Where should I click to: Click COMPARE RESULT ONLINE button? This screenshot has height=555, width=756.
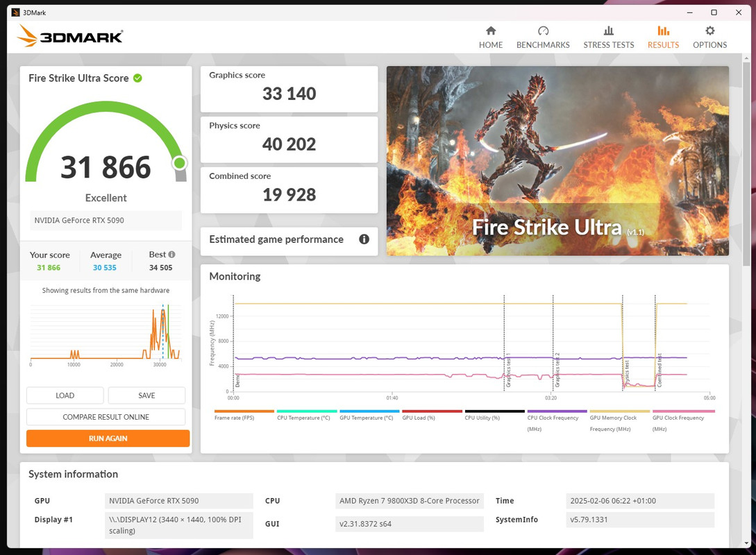(x=106, y=417)
